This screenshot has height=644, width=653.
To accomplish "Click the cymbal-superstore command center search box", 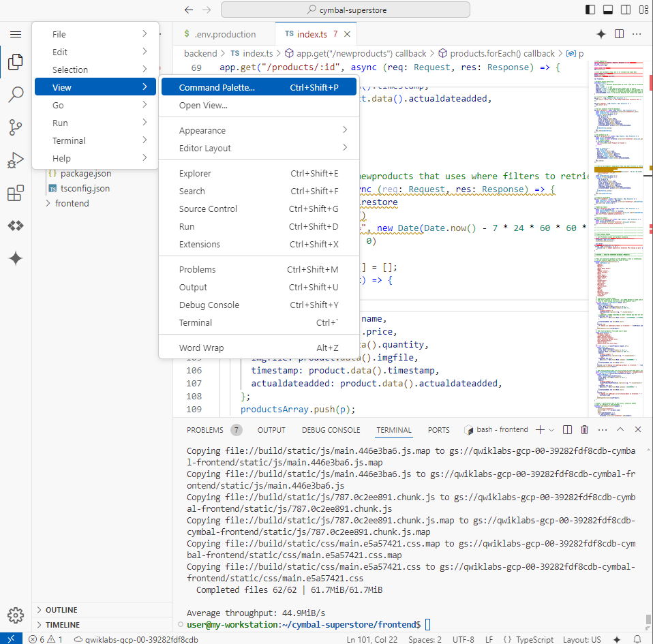I will [345, 10].
